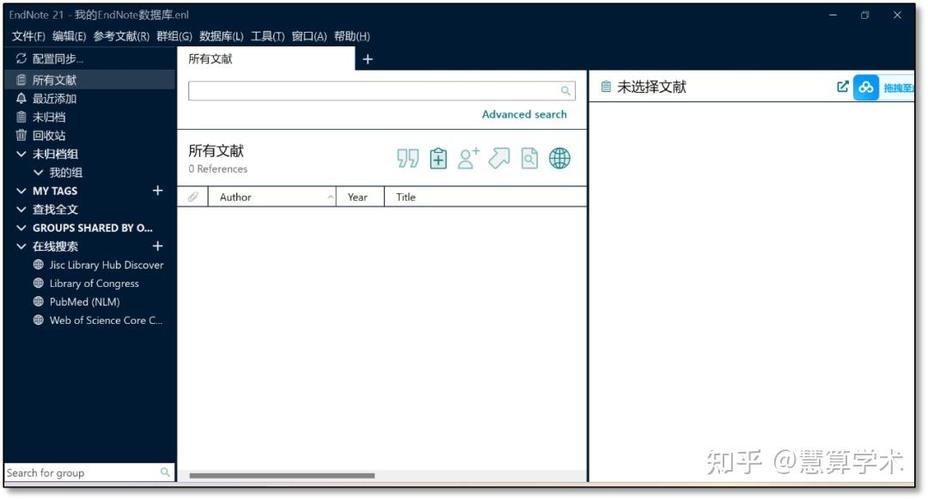
Task: Open reference in new window icon
Action: [x=843, y=87]
